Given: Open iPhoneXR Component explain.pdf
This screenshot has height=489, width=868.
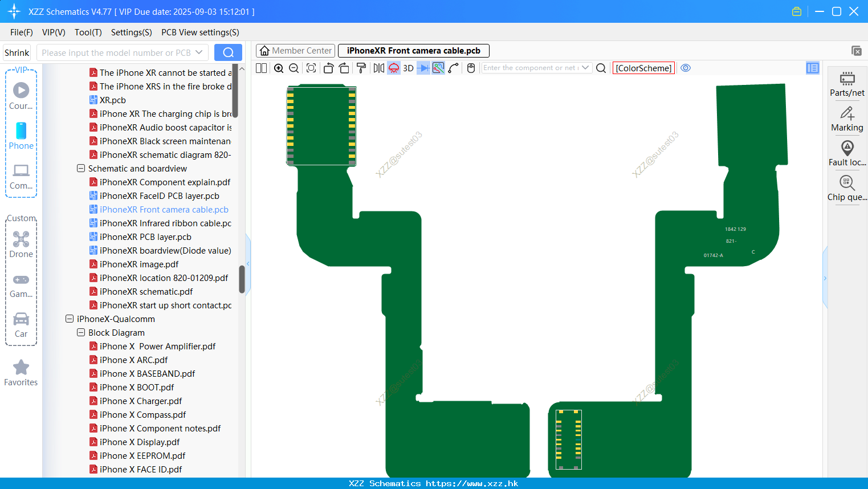Looking at the screenshot, I should click(x=160, y=182).
